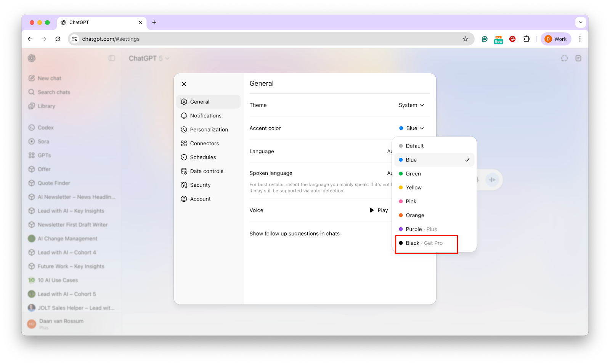Screen dimensions: 610x364
Task: Open the browser extensions puzzle icon
Action: coord(527,39)
